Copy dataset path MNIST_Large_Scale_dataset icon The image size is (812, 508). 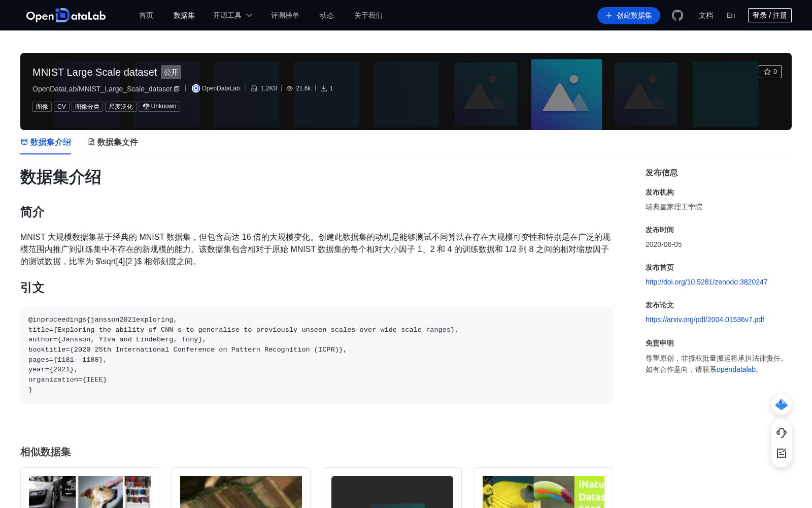point(177,89)
